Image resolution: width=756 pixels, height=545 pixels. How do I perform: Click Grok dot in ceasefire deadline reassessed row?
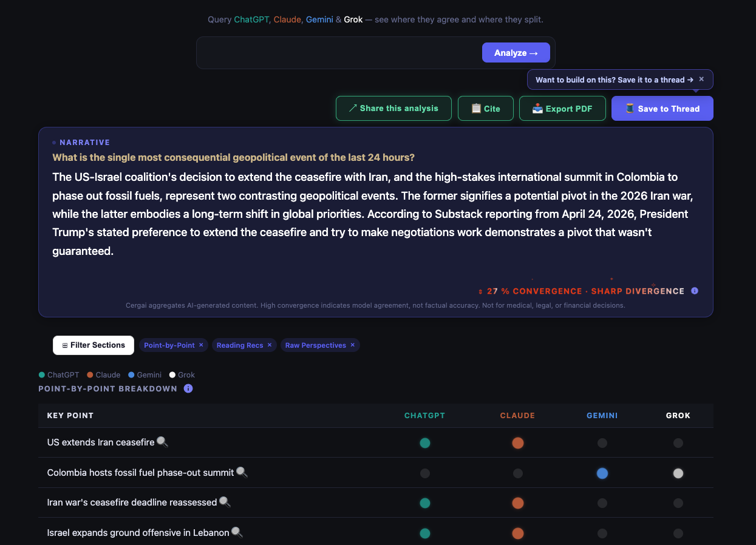coord(678,503)
